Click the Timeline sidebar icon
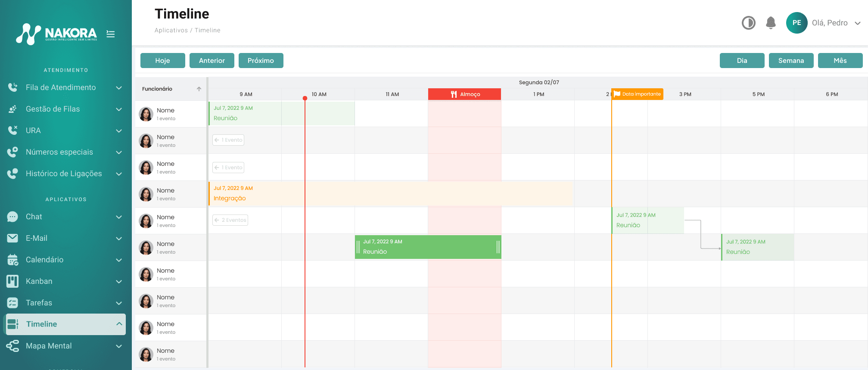 13,324
